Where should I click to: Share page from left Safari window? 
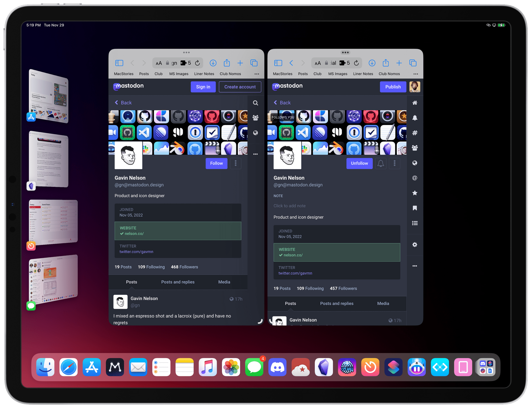[x=227, y=63]
